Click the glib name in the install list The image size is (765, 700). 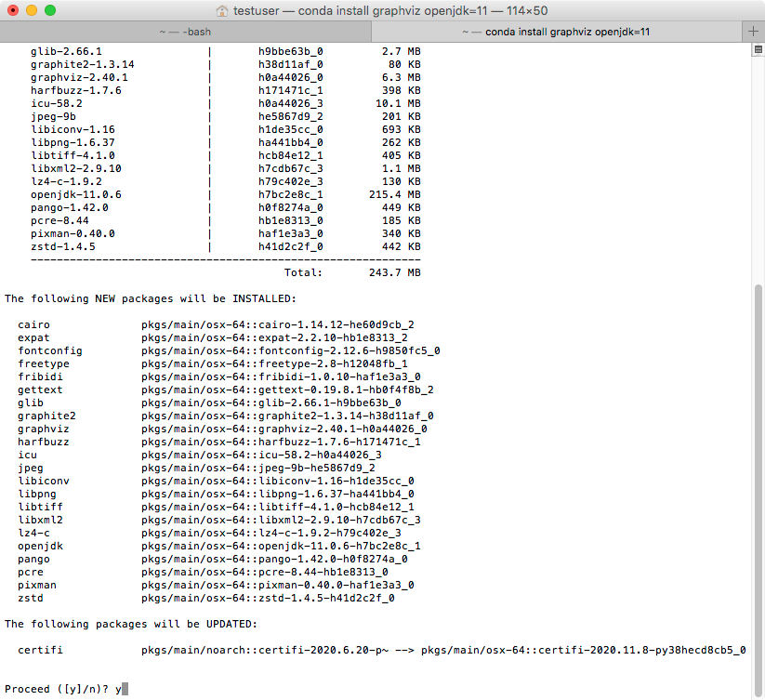[31, 403]
